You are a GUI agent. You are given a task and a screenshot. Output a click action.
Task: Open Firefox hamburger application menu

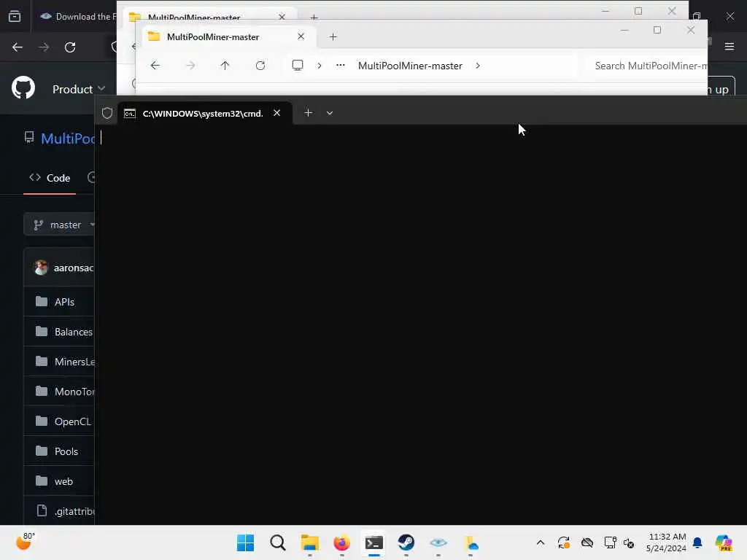tap(729, 46)
